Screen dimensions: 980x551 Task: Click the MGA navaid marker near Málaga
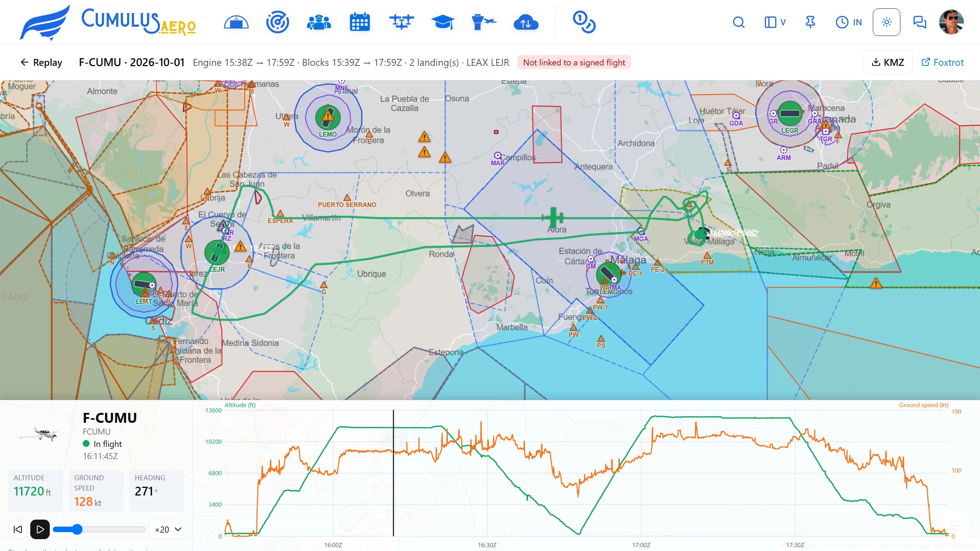click(641, 231)
